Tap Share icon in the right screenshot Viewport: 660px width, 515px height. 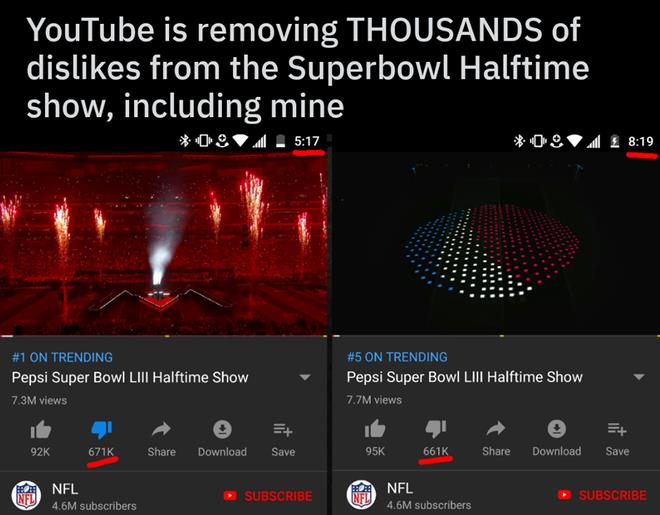[496, 429]
